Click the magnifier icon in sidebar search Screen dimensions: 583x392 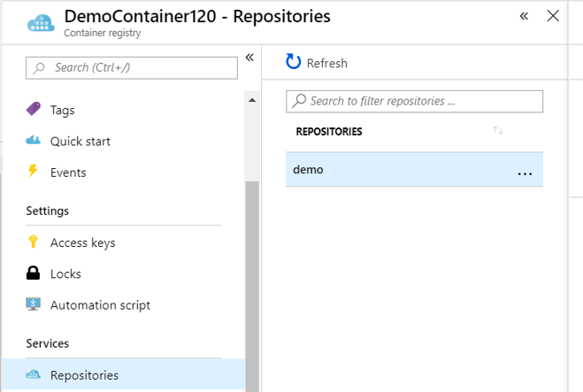pyautogui.click(x=39, y=68)
